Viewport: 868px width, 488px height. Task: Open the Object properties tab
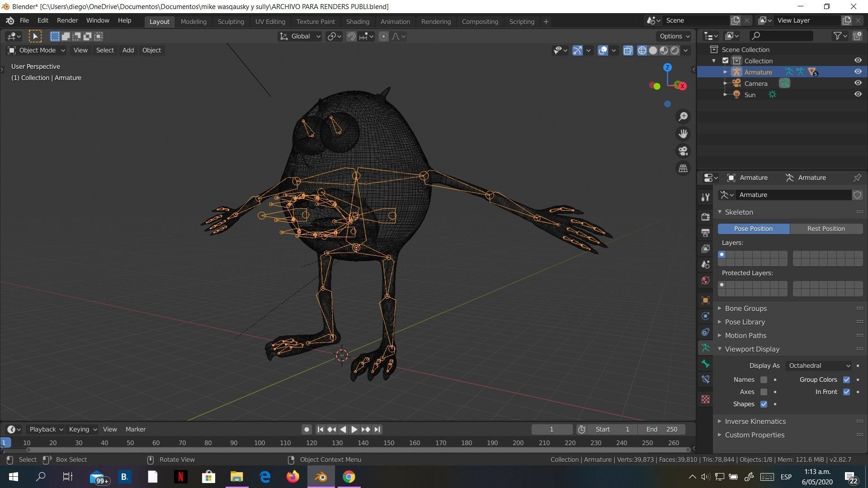pyautogui.click(x=705, y=300)
